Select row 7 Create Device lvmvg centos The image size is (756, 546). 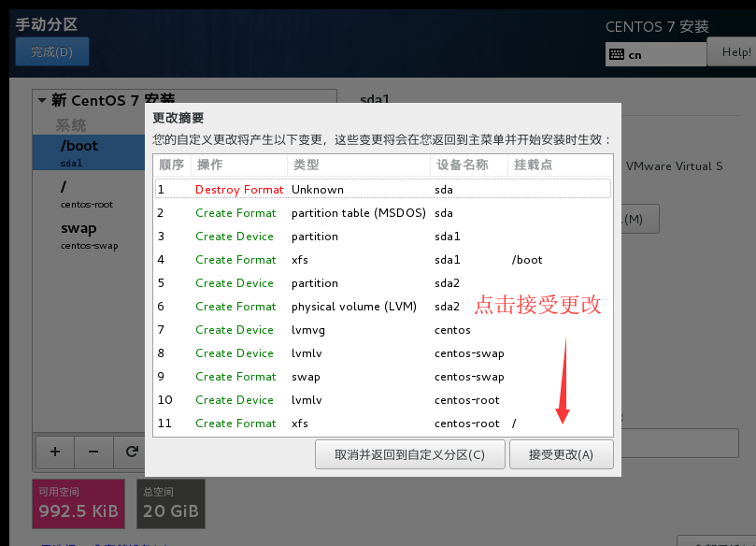383,330
